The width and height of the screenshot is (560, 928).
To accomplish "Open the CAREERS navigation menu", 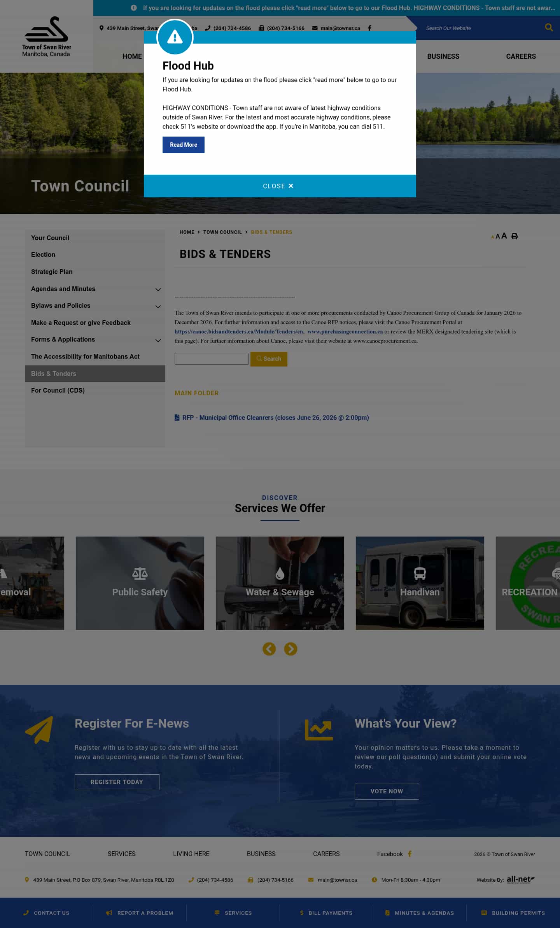I will (521, 56).
